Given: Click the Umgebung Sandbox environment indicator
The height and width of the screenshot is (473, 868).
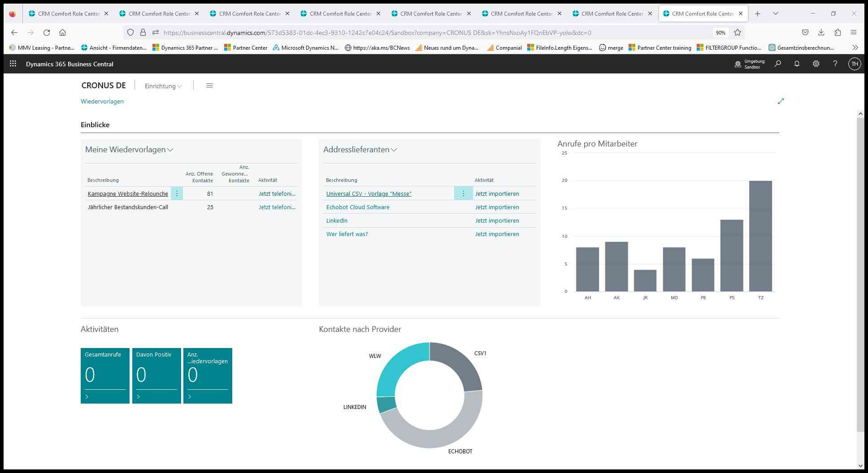Looking at the screenshot, I should [x=749, y=64].
